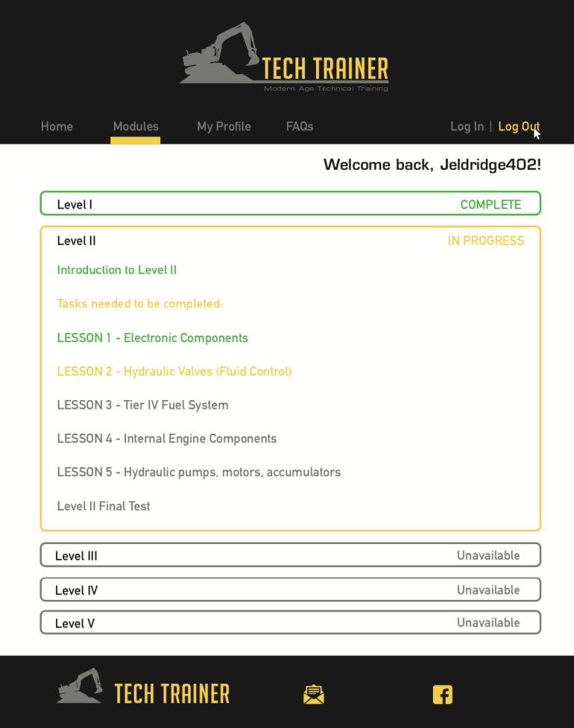Expand the Level V module bar
This screenshot has width=574, height=728.
[290, 622]
